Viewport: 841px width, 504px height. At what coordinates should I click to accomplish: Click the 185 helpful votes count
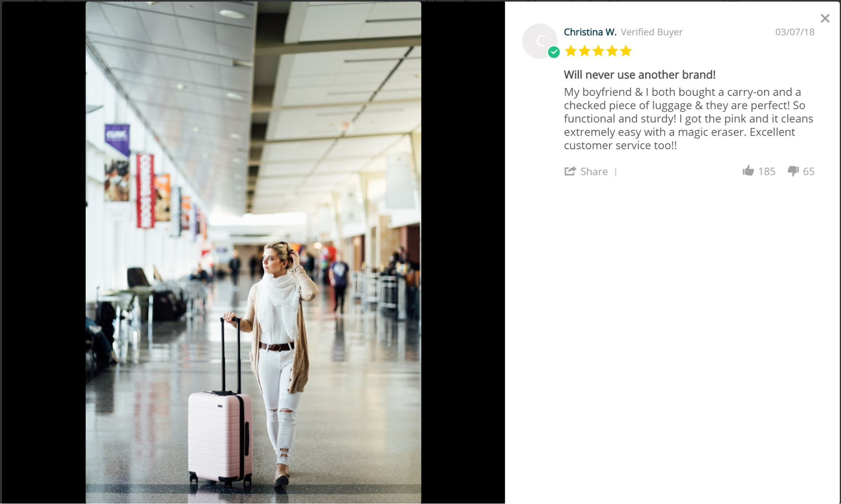pyautogui.click(x=767, y=172)
